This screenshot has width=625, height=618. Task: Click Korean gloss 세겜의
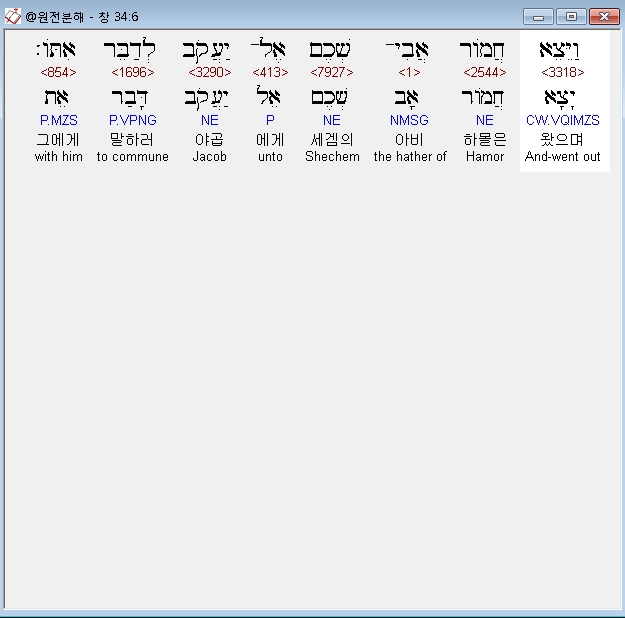tap(332, 140)
